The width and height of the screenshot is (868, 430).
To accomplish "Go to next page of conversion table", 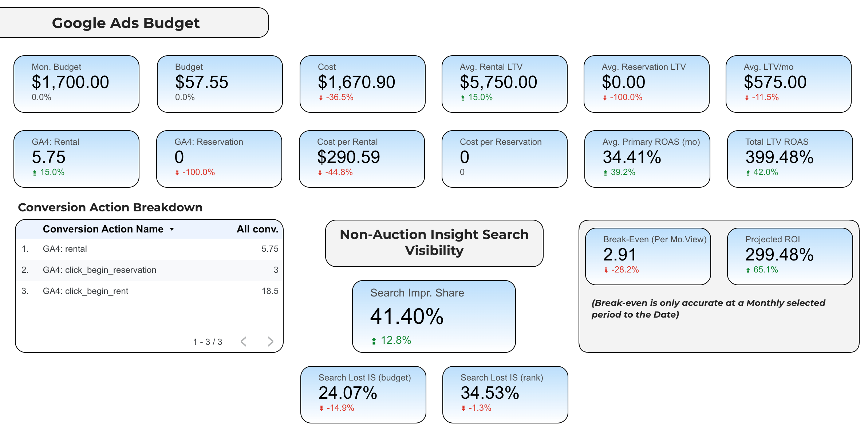I will 270,342.
